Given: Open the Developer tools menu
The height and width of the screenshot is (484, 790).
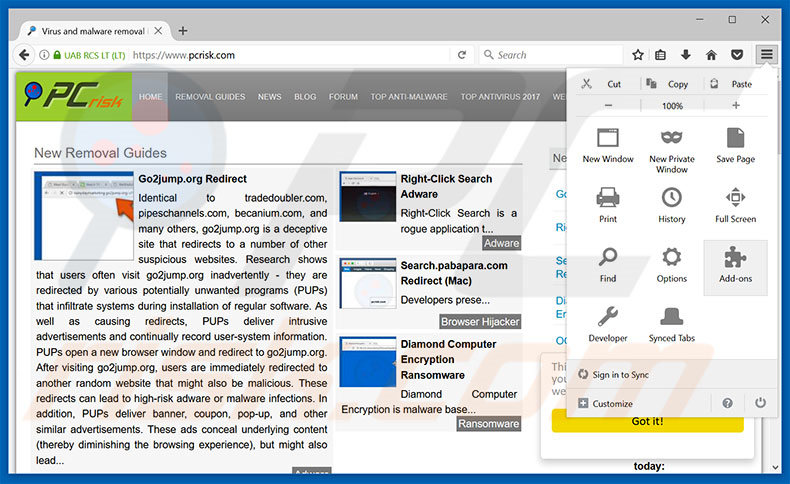Looking at the screenshot, I should point(608,324).
